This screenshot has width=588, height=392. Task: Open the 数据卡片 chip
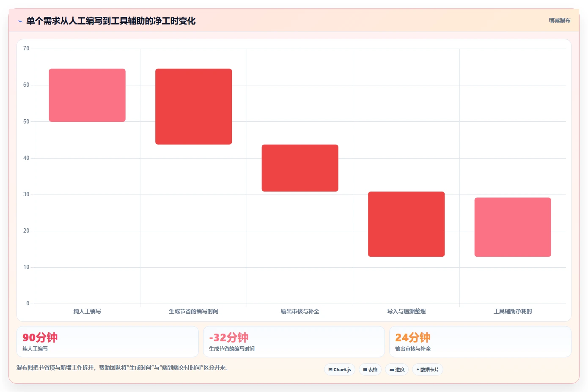(x=428, y=370)
